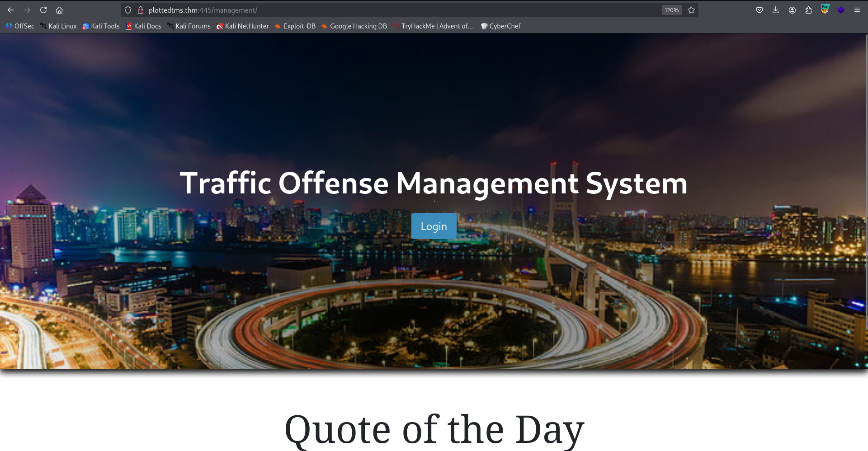Go back using the back arrow
Viewport: 868px width, 451px height.
click(10, 10)
